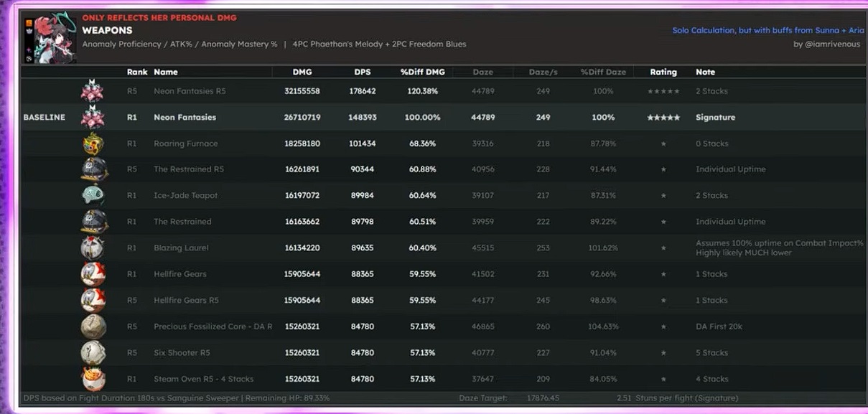This screenshot has width=868, height=414.
Task: Click the Hellfire Gears R1 weapon icon
Action: pos(93,274)
